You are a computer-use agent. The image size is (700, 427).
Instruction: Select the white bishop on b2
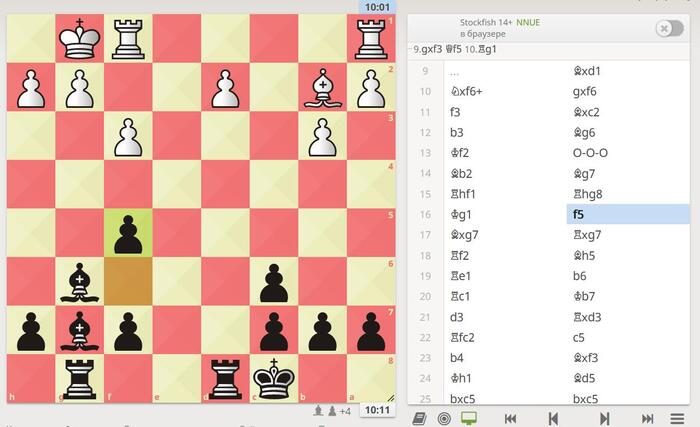coord(323,87)
